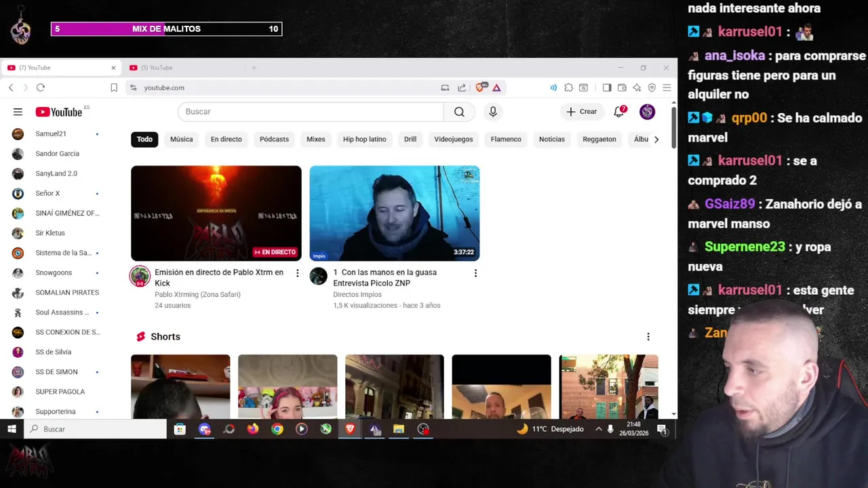Open File Explorer from the taskbar

click(x=399, y=429)
